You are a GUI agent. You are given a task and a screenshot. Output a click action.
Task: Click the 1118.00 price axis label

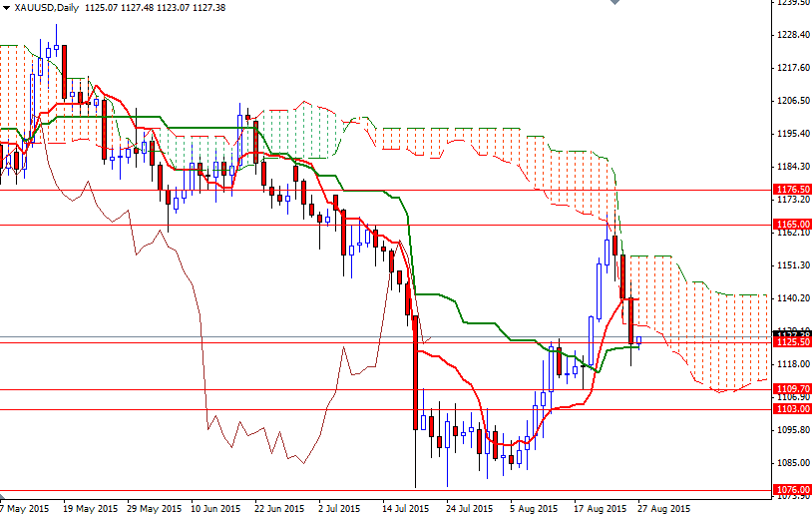click(x=793, y=364)
